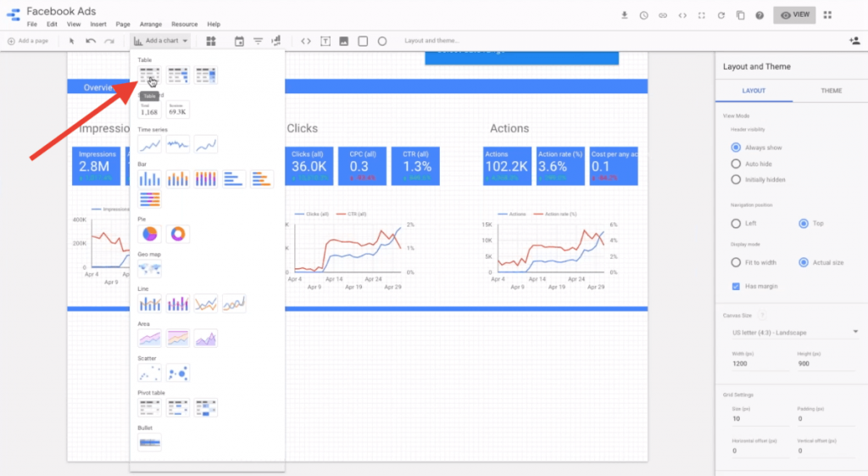
Task: Get the shareable report link icon
Action: tap(663, 15)
